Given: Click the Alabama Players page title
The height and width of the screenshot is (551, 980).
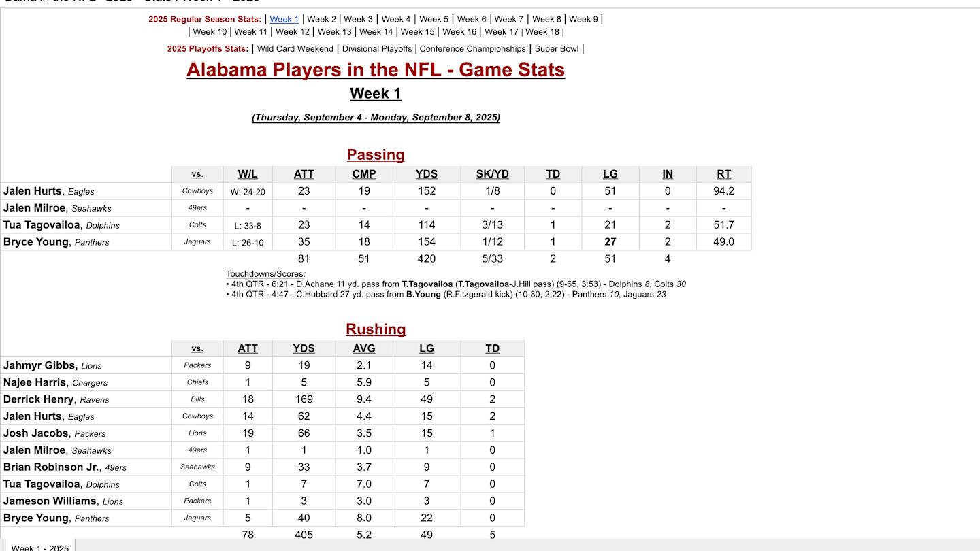Looking at the screenshot, I should 376,69.
